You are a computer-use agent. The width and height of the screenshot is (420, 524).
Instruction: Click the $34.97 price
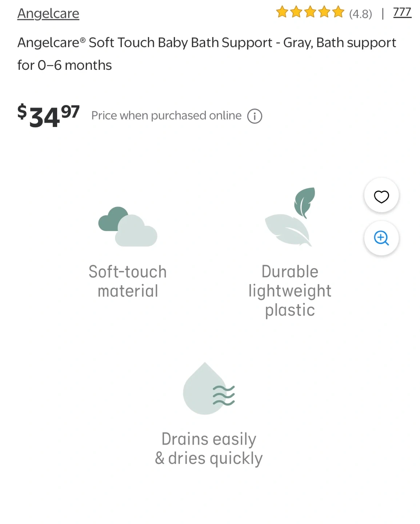48,116
